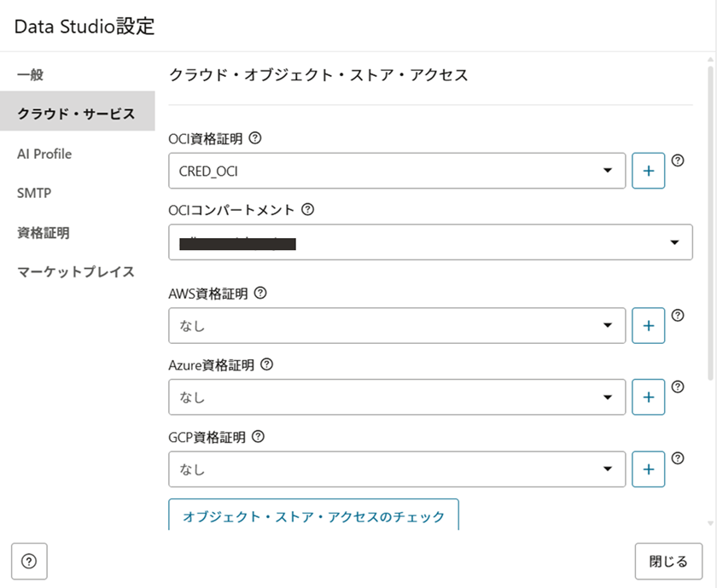Click help icon beside GCP資格証明 label
Screen dimensions: 717x588
pyautogui.click(x=259, y=437)
